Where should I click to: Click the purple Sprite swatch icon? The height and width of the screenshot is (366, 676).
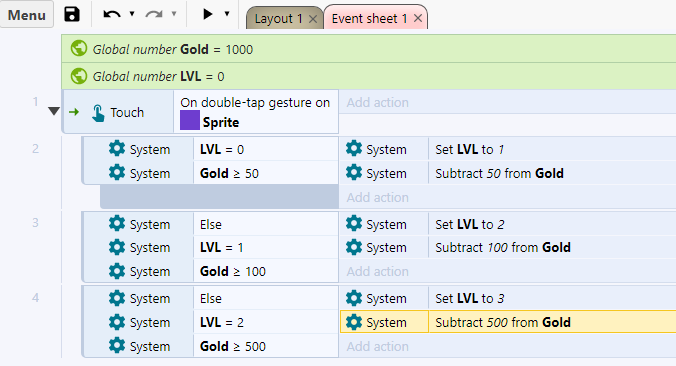[x=190, y=120]
